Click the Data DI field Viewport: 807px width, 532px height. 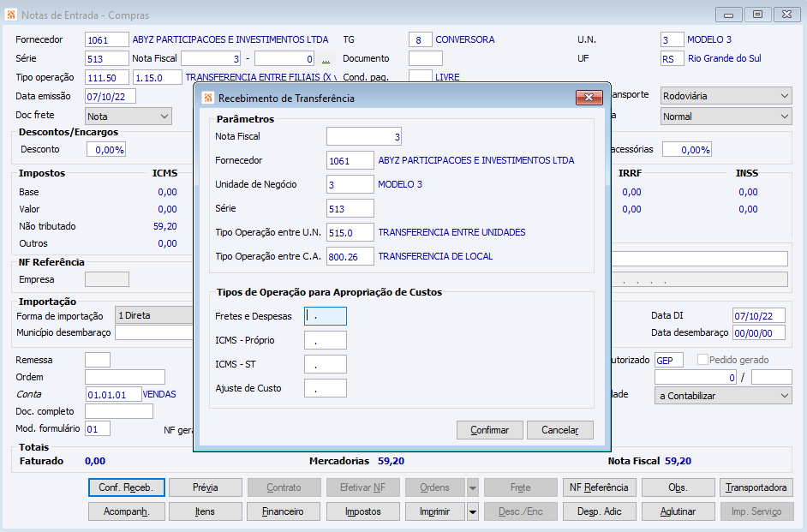(x=759, y=315)
